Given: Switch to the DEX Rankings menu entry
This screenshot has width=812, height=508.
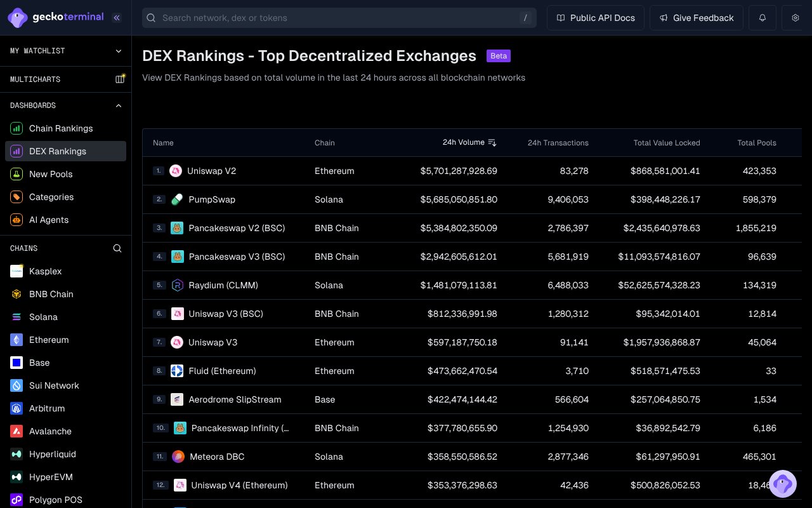Looking at the screenshot, I should click(58, 151).
